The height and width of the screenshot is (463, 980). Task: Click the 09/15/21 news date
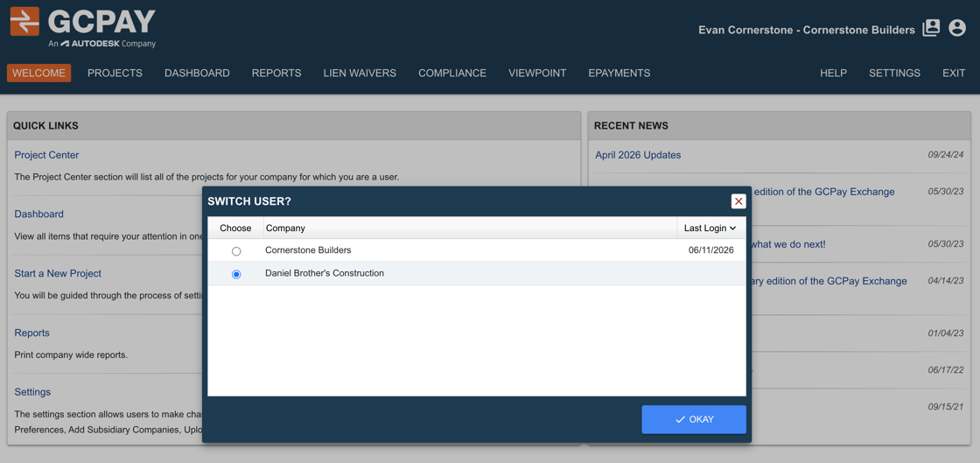(x=946, y=407)
